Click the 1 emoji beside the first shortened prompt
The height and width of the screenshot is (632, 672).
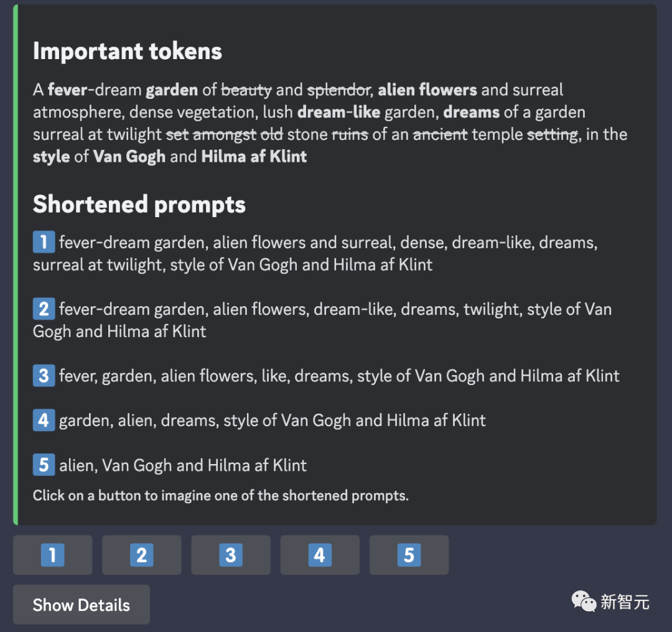click(x=44, y=242)
